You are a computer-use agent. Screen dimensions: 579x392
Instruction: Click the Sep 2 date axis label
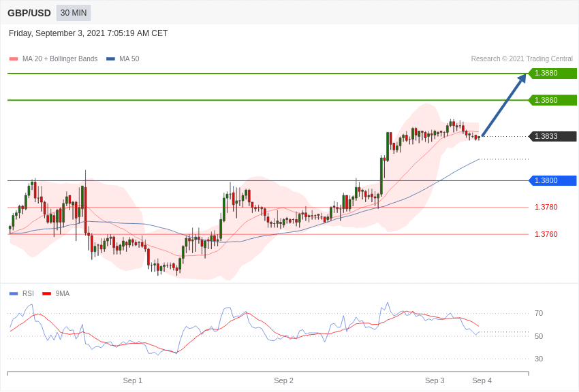283,380
